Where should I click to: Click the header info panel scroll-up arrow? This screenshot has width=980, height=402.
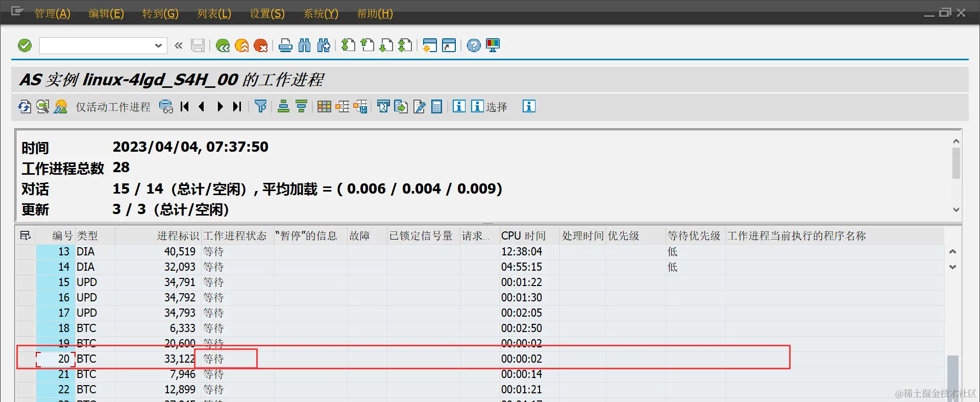pos(956,141)
